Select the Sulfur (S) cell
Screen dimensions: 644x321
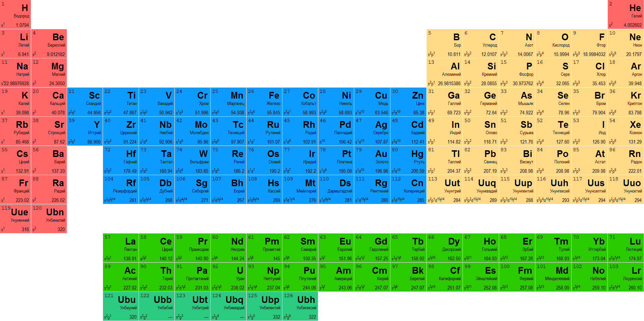coord(553,73)
